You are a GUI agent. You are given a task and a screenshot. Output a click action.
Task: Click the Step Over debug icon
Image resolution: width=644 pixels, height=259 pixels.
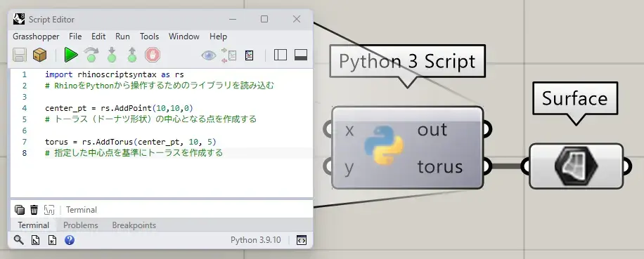91,55
